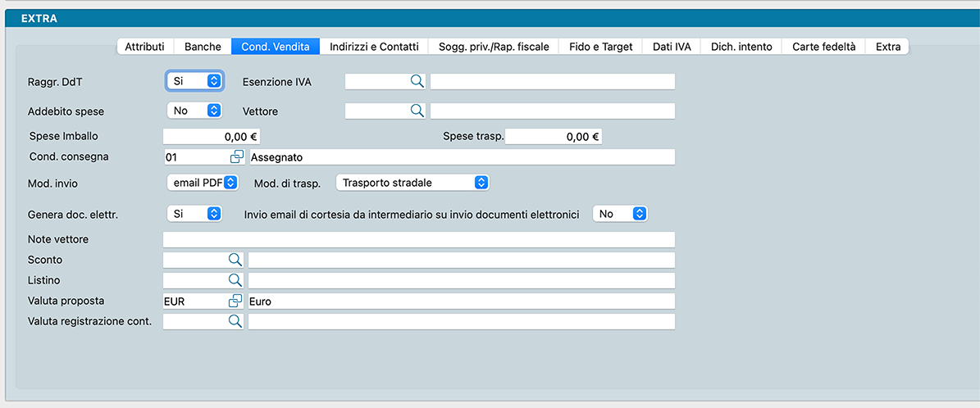
Task: Open the Cond. consegna lookup window icon
Action: coord(236,156)
